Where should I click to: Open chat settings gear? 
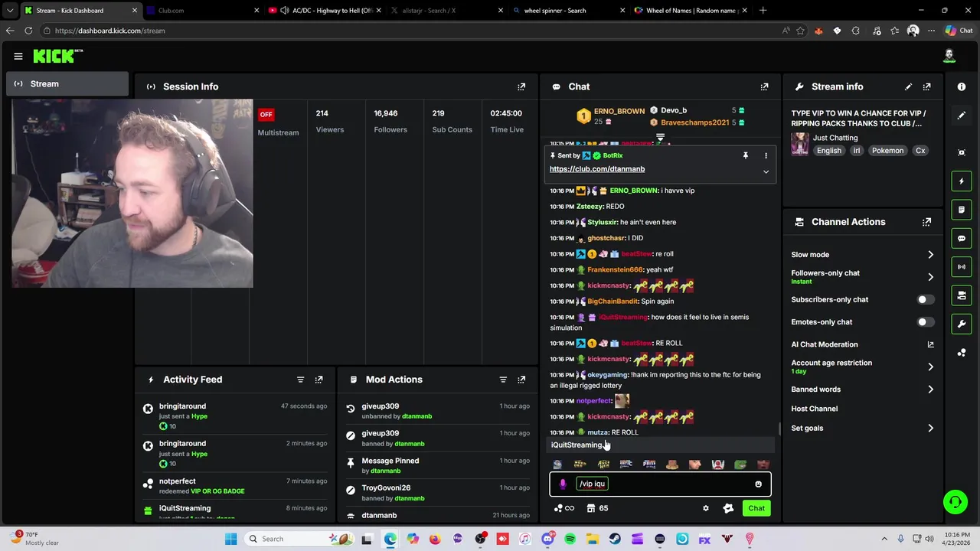[x=706, y=508]
